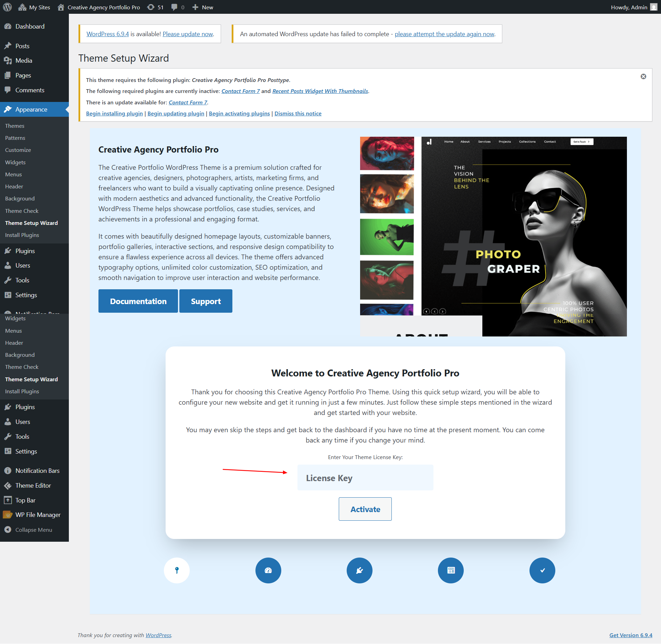Select the dashboard gauge step icon
Screen dimensions: 661x644
click(268, 570)
